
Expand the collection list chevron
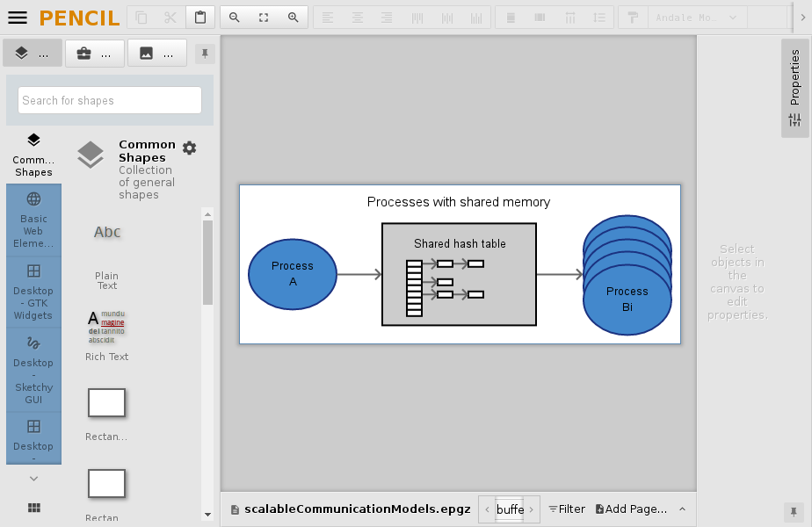[x=34, y=479]
